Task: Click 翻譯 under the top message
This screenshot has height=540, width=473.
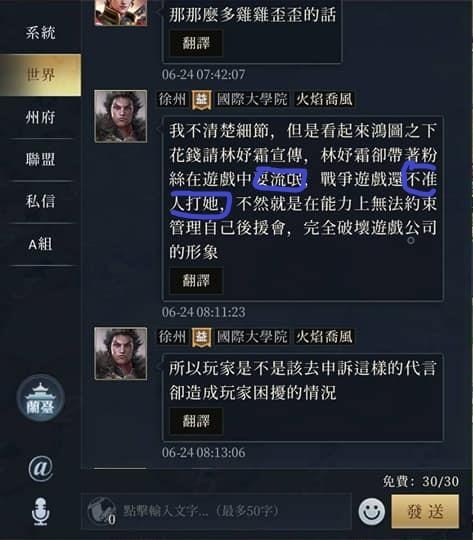Action: [196, 43]
